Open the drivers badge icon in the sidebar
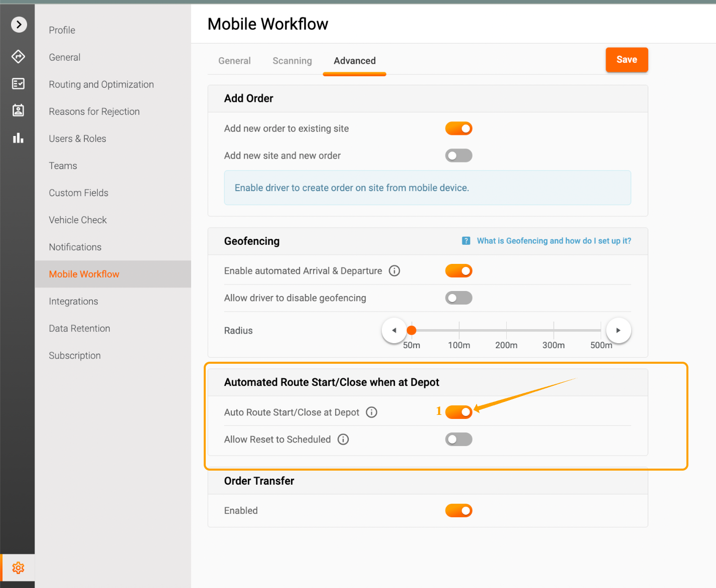The image size is (716, 588). click(19, 110)
